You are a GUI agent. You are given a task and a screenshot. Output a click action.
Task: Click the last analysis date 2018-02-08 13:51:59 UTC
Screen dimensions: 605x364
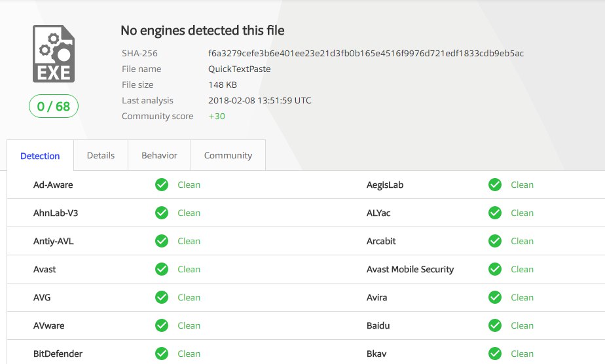[x=260, y=101]
